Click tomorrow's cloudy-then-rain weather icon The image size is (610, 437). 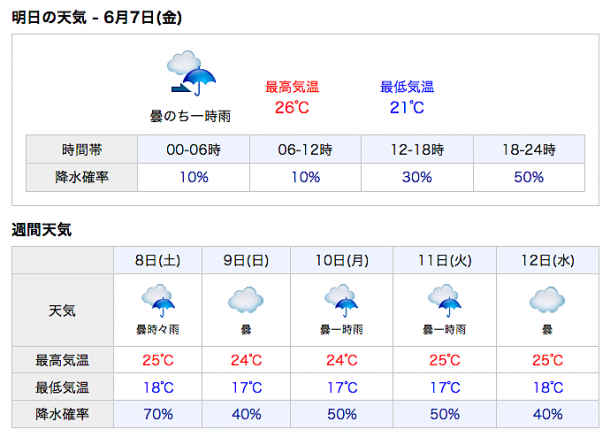[x=191, y=73]
